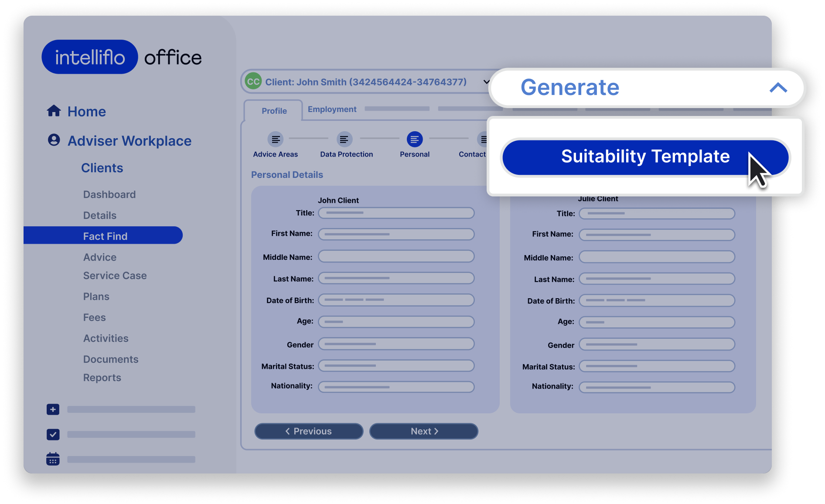The width and height of the screenshot is (825, 504).
Task: Click Julie Client's Marital Status field
Action: click(657, 366)
